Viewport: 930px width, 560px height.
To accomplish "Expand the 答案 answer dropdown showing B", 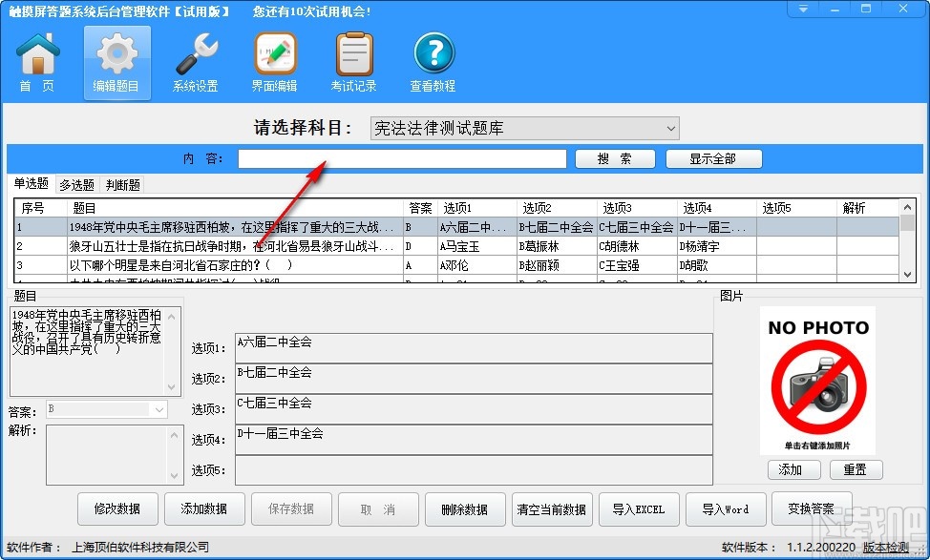I will click(159, 408).
